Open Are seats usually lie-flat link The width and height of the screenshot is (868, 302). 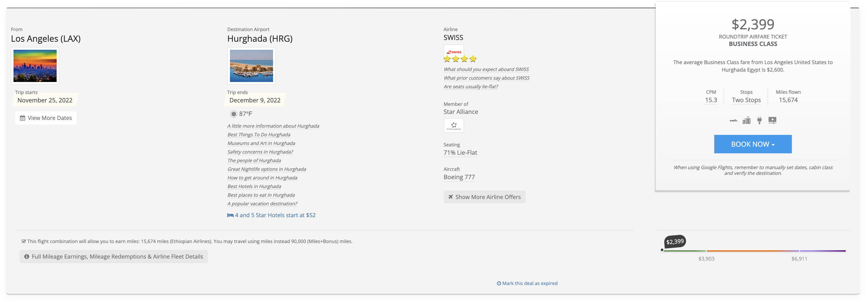tap(471, 87)
